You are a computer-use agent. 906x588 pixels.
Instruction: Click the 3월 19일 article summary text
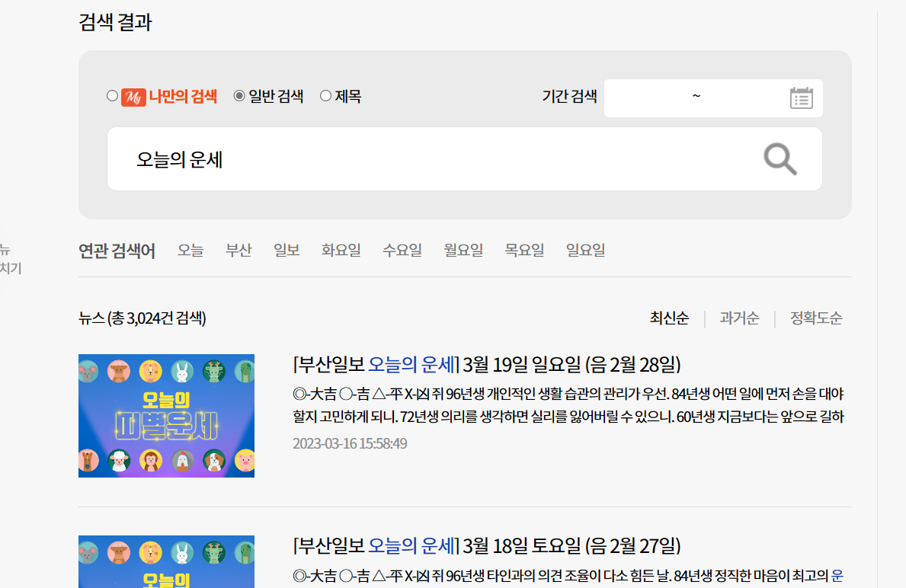click(x=568, y=405)
